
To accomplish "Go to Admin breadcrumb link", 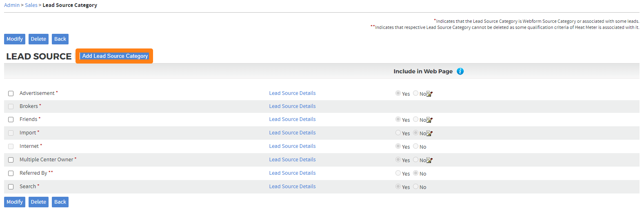I will pyautogui.click(x=12, y=5).
